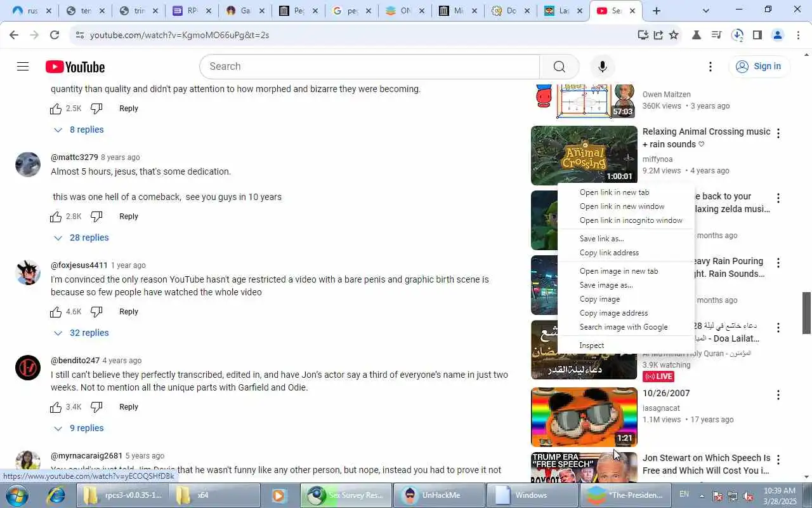Open the tab search dropdown arrow
The image size is (812, 508).
coord(706,11)
